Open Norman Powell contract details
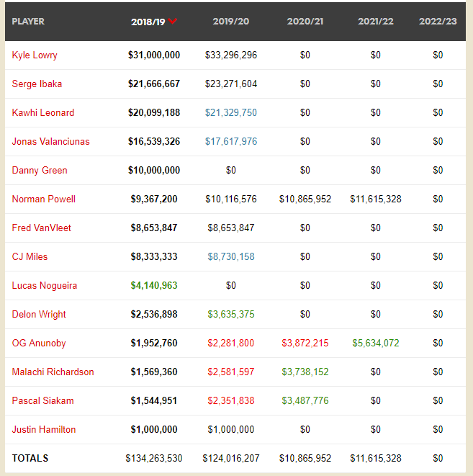473x476 pixels. (44, 199)
